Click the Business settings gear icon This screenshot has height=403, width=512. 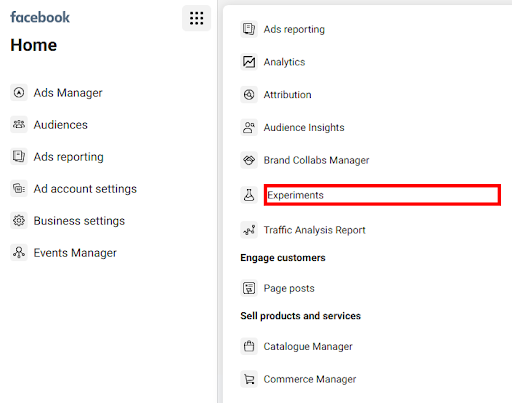click(x=19, y=220)
